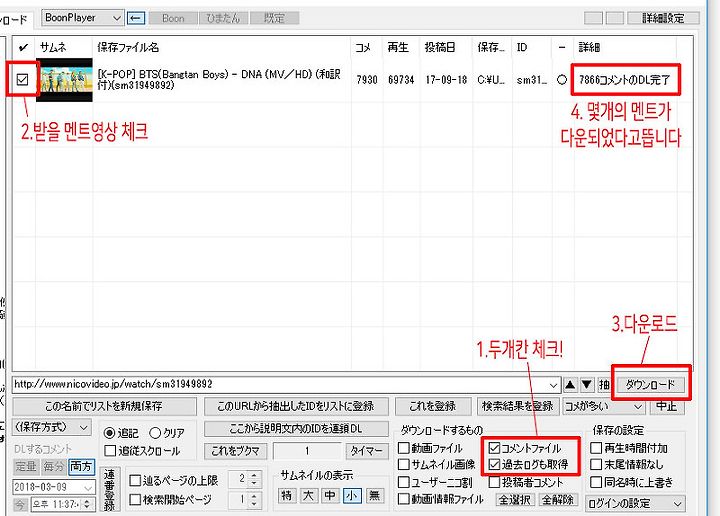The image size is (720, 516).
Task: Enable the 投稿者コメント checkbox
Action: 495,482
